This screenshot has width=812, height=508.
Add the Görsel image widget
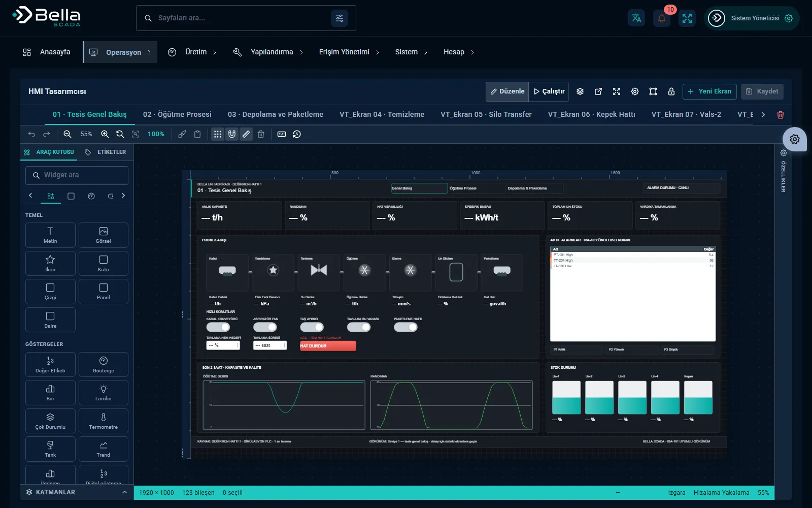point(104,235)
